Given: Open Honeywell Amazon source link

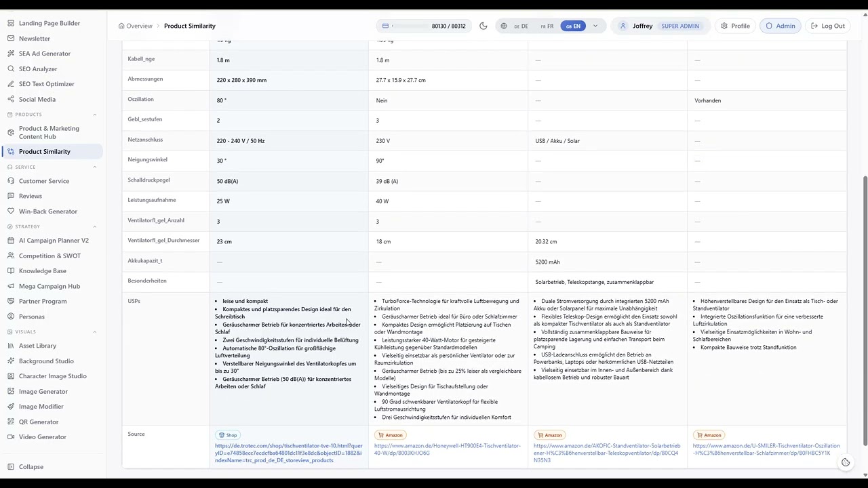Looking at the screenshot, I should tap(448, 449).
